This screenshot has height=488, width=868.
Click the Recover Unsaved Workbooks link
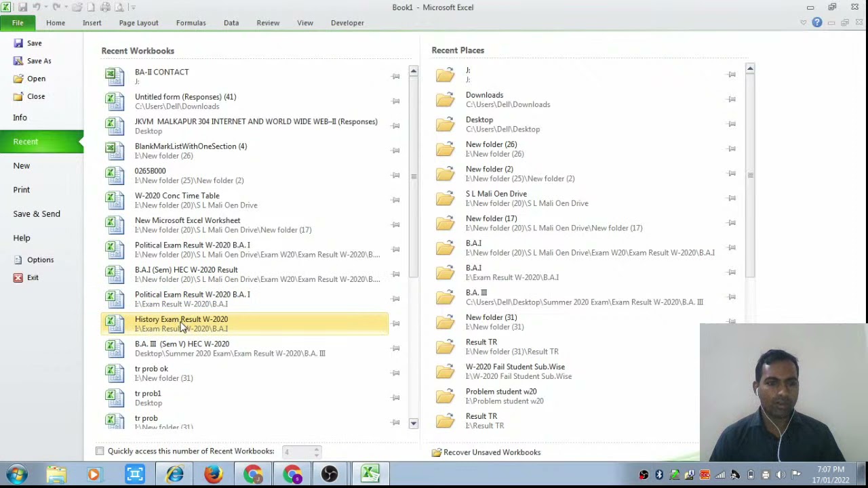[492, 453]
